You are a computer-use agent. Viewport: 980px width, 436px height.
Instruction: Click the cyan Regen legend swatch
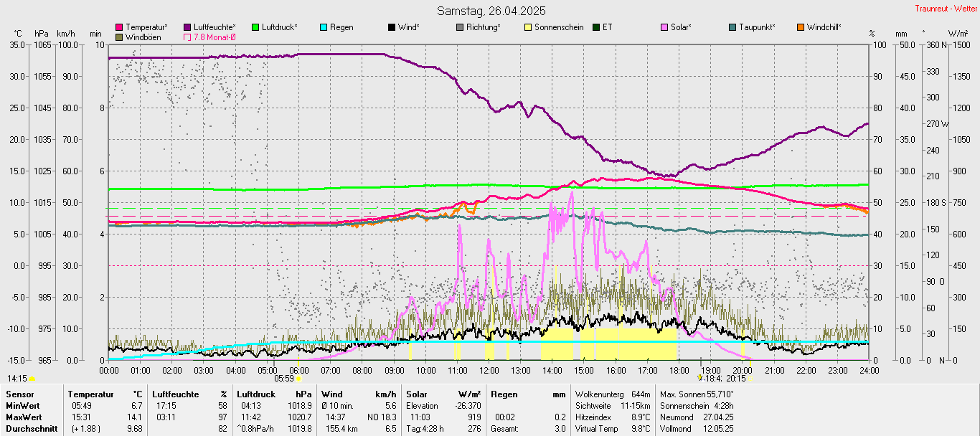(324, 27)
